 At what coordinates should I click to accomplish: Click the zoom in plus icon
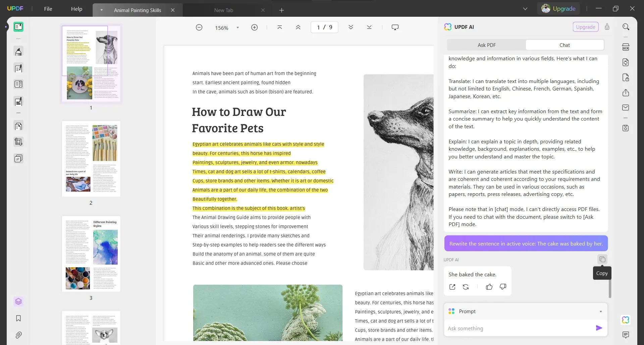click(x=254, y=27)
